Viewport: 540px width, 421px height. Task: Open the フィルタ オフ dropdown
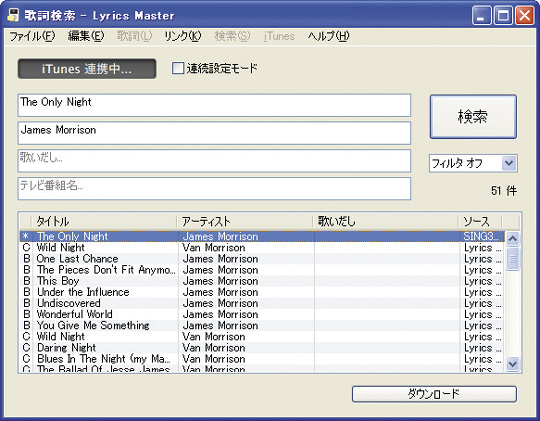(473, 163)
